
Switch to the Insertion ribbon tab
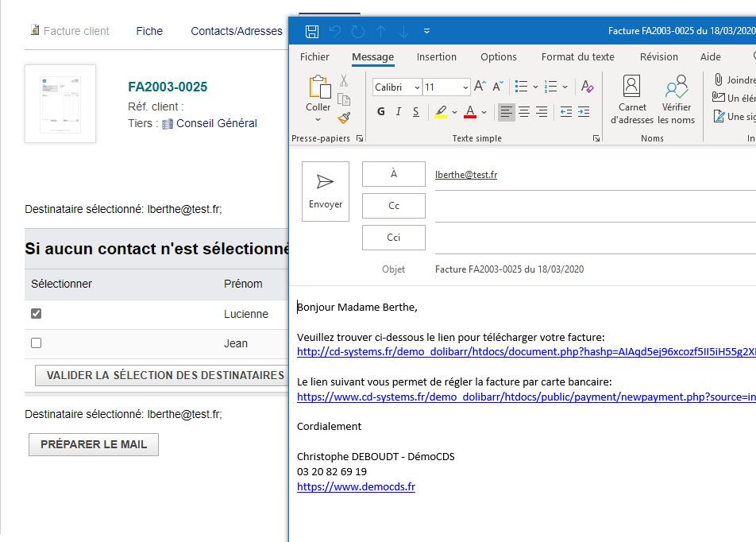pos(436,57)
